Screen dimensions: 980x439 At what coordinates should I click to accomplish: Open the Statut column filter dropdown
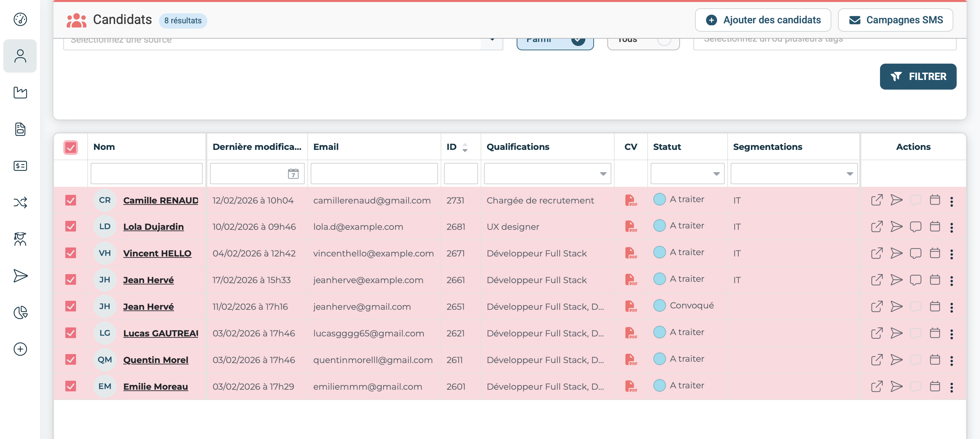coord(716,174)
